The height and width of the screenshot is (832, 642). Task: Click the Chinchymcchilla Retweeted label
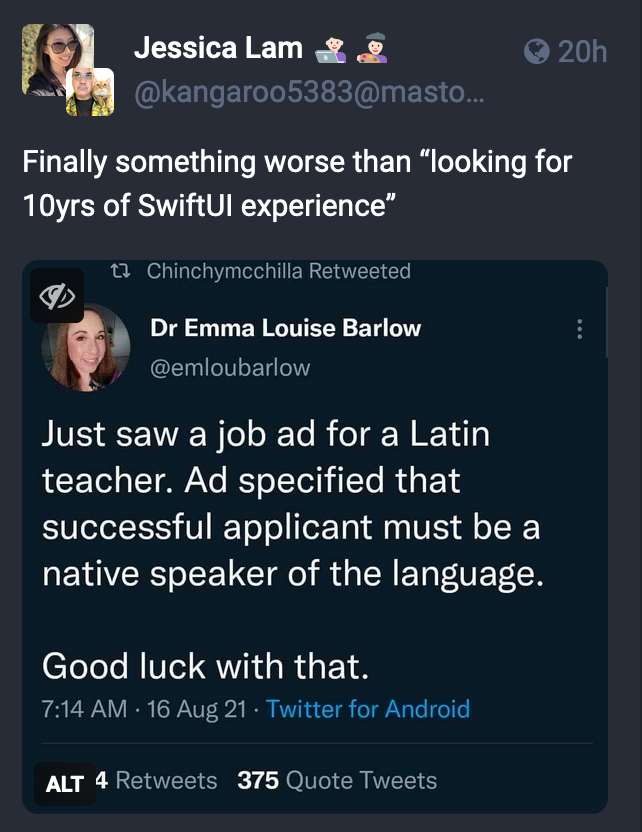coord(278,271)
